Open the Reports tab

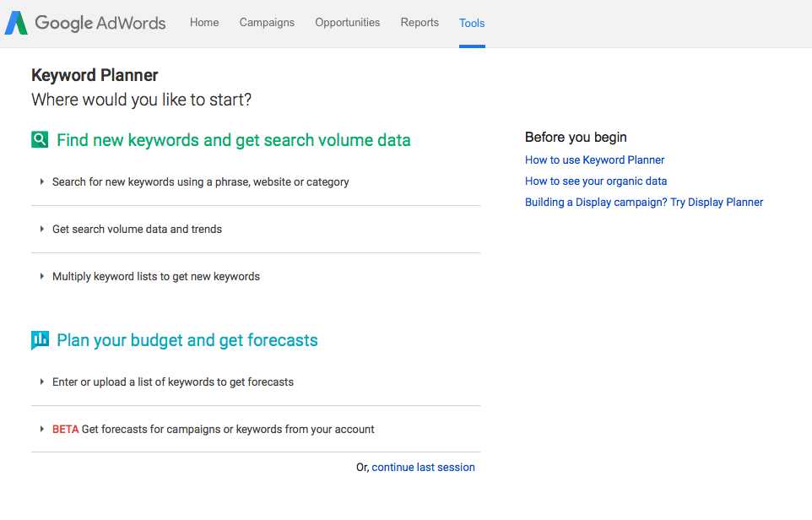[x=420, y=23]
